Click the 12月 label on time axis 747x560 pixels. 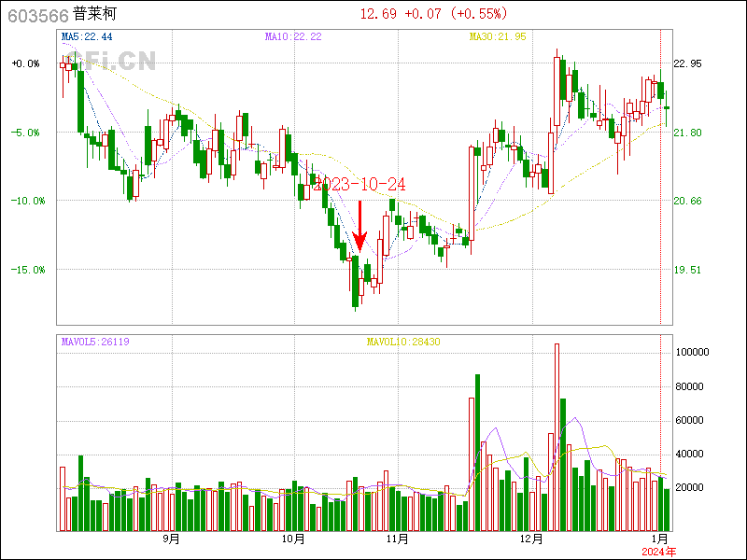click(x=531, y=539)
